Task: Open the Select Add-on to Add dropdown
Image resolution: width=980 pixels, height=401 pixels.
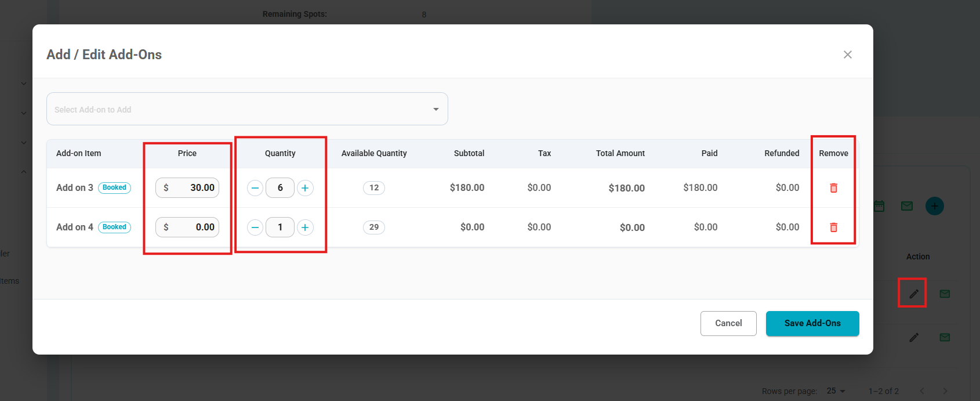Action: (x=247, y=109)
